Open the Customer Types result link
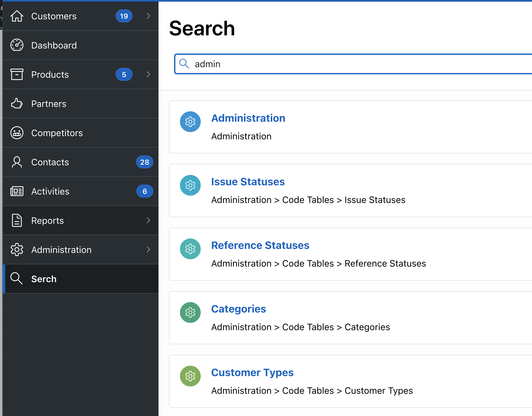532x416 pixels. tap(252, 372)
